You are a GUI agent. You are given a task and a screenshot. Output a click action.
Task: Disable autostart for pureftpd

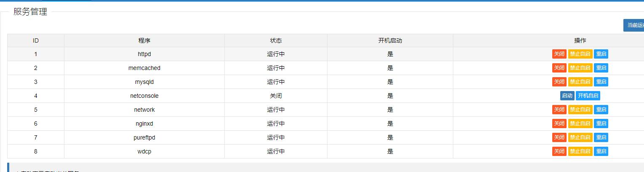(x=580, y=137)
